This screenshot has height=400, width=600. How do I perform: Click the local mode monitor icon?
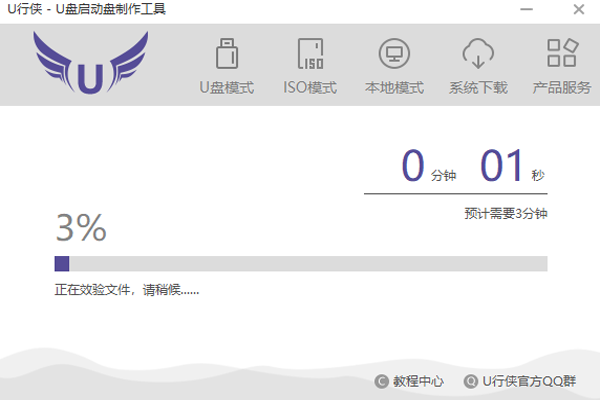coord(394,53)
